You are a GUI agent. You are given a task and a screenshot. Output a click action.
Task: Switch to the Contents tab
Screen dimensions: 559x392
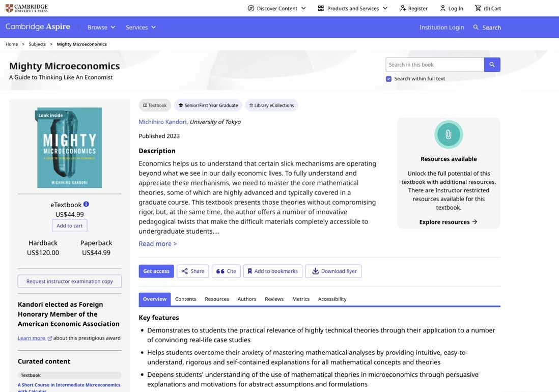[185, 299]
